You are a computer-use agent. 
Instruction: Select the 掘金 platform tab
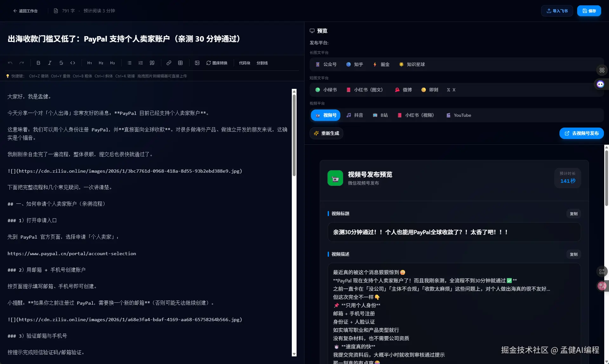381,64
